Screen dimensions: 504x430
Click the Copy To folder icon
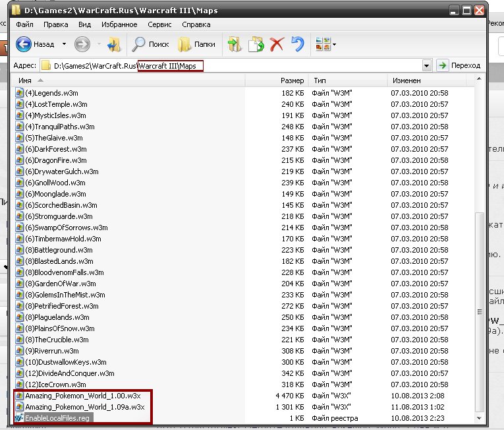pyautogui.click(x=256, y=44)
